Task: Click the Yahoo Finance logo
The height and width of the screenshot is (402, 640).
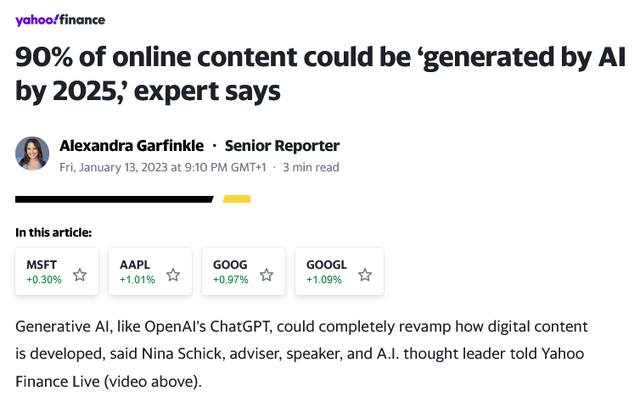Action: coord(60,19)
